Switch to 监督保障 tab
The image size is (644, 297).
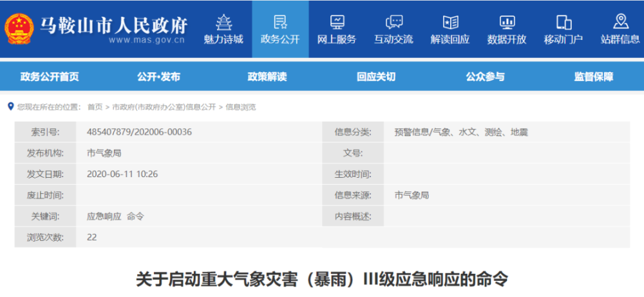coord(594,77)
